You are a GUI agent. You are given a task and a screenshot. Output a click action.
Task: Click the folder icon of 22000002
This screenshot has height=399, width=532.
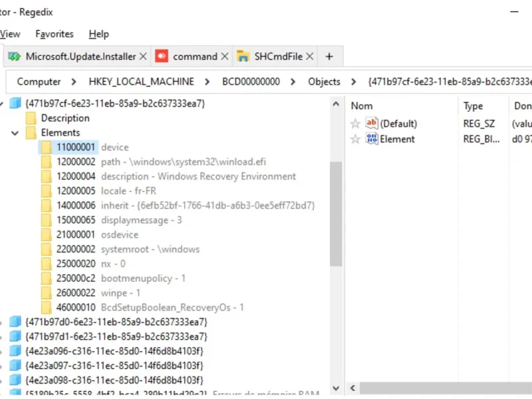pos(46,249)
